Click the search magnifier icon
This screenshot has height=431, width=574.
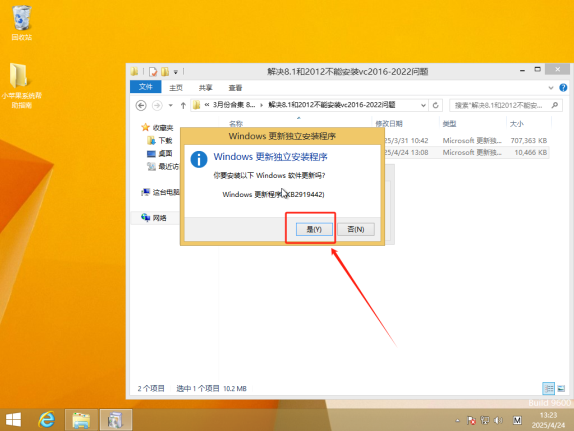555,105
